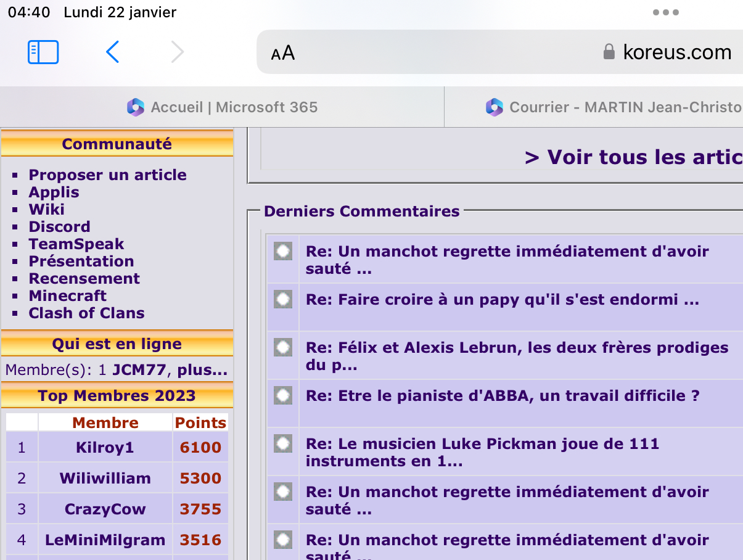Open the Minecraft link in Communauté

click(x=67, y=296)
